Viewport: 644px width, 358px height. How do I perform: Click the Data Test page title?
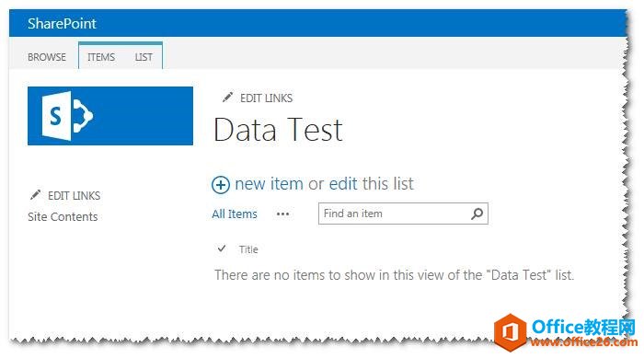278,130
